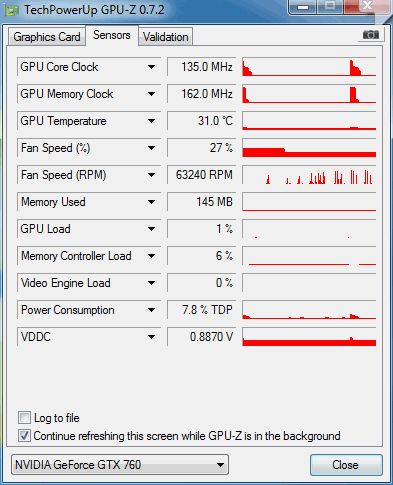Select the Sensors tab
393x485 pixels.
pyautogui.click(x=112, y=35)
